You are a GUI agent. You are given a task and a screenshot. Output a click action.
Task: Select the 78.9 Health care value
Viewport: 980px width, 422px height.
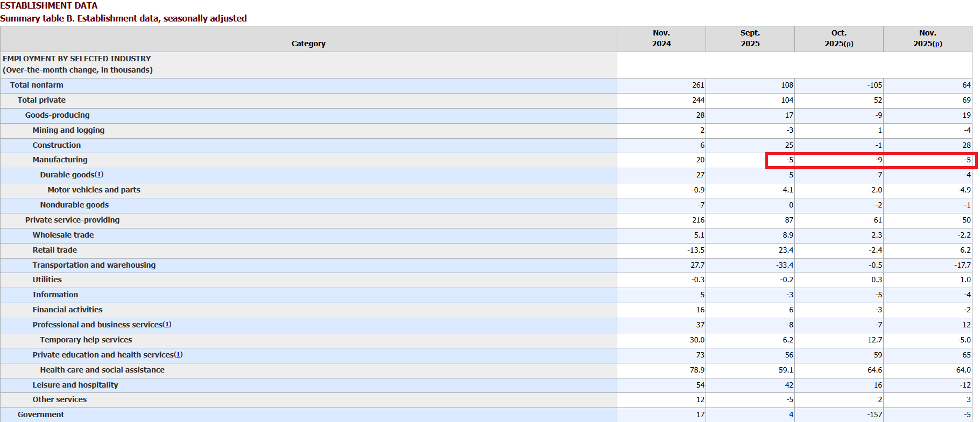point(697,370)
